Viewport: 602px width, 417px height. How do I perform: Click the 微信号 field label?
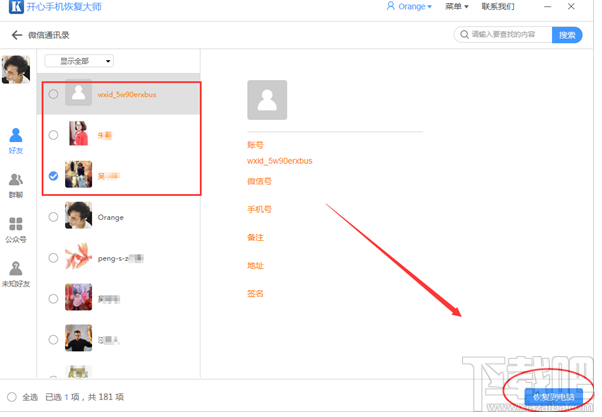[x=259, y=181]
